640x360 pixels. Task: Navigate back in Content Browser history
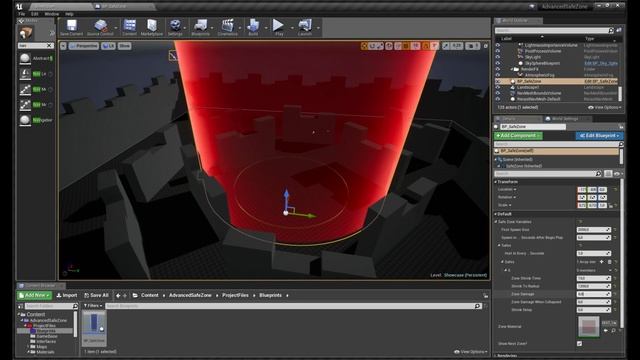point(118,295)
